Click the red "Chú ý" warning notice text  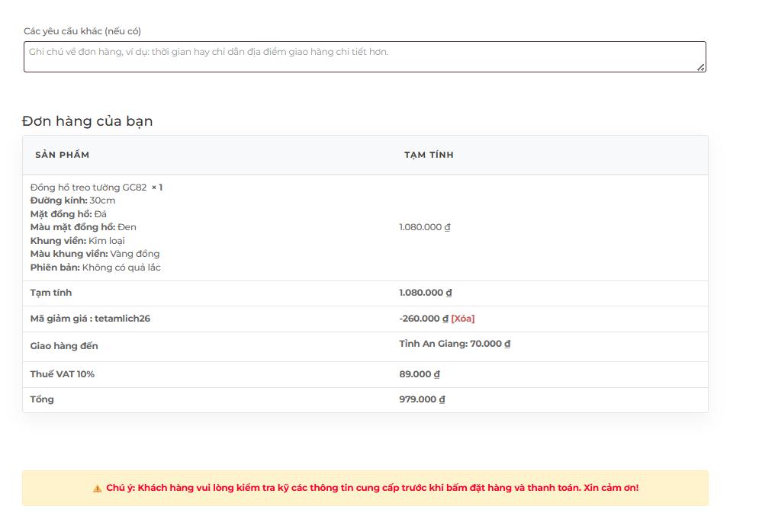(x=372, y=488)
